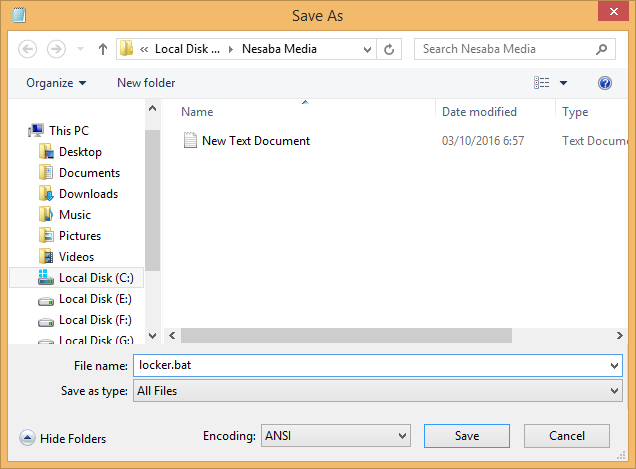This screenshot has width=636, height=469.
Task: Select Local Disk (E:) in navigation pane
Action: (x=95, y=299)
